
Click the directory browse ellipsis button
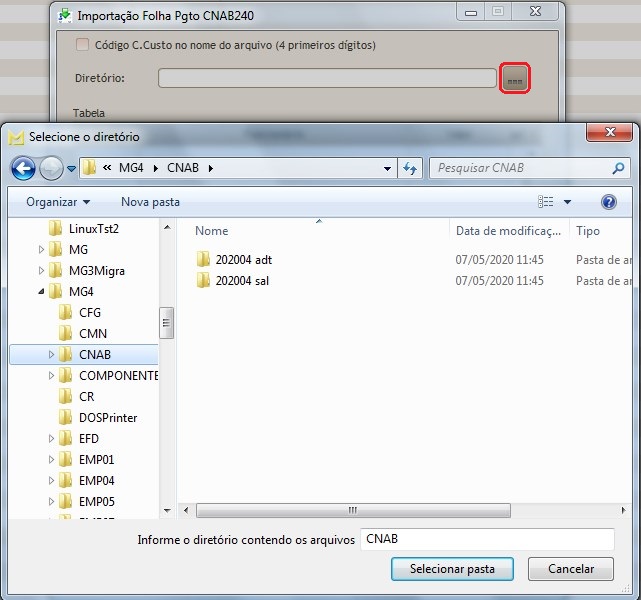(x=514, y=79)
